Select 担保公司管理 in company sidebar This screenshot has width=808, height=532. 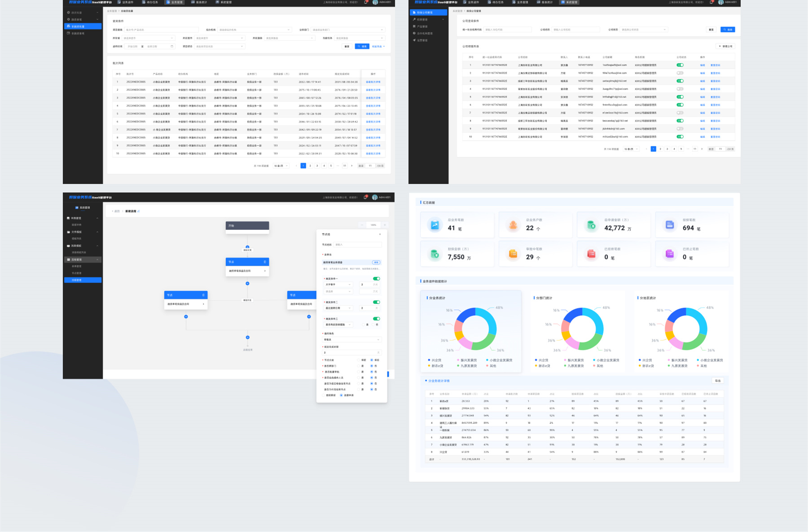[429, 13]
